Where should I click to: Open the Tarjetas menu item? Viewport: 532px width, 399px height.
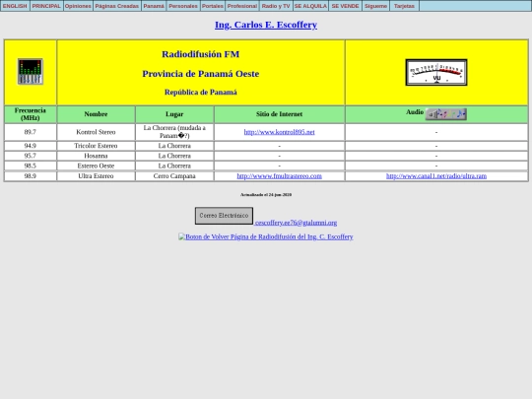405,6
